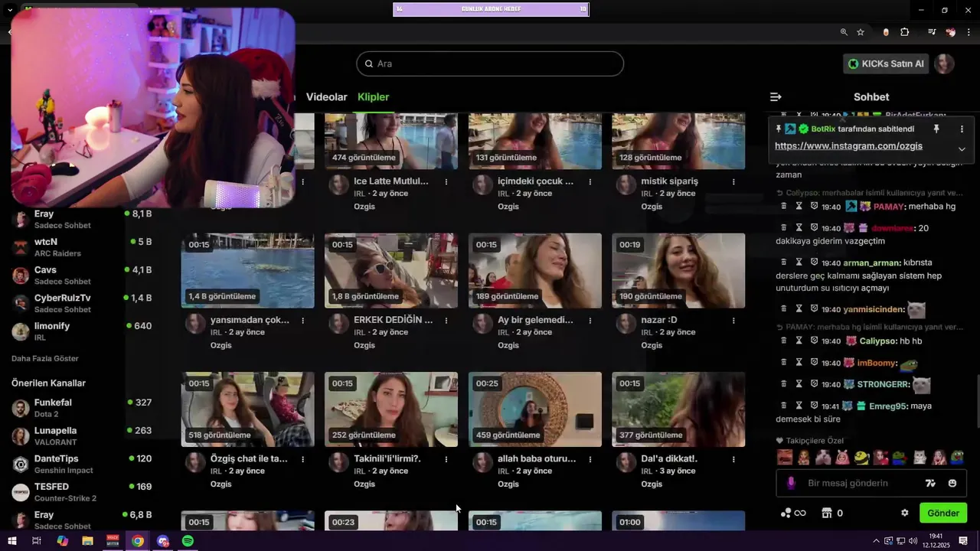Viewport: 980px width, 551px height.
Task: Open the instagram.com/ozgis pinned link
Action: pos(848,146)
